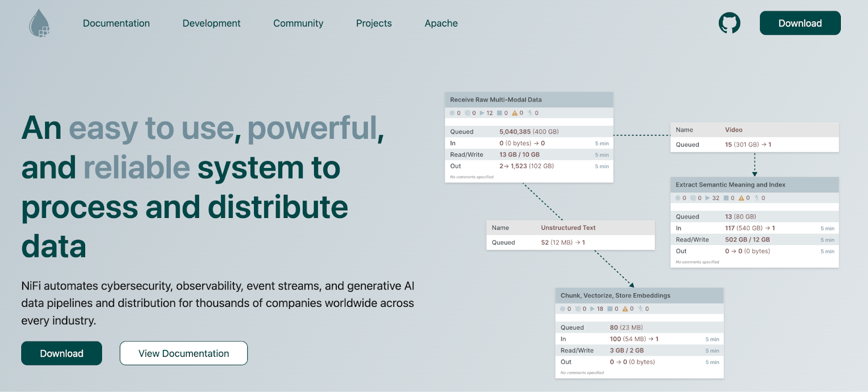
Task: Open the GitHub repository icon
Action: tap(729, 23)
